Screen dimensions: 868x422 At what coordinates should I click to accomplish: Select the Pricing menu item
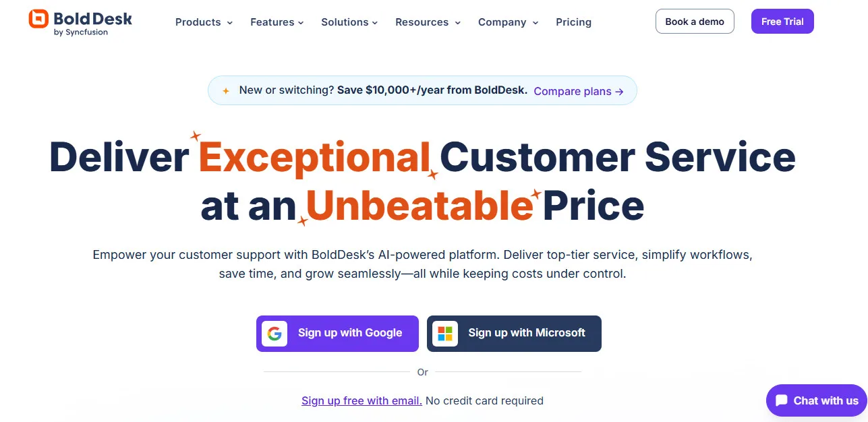[x=573, y=22]
